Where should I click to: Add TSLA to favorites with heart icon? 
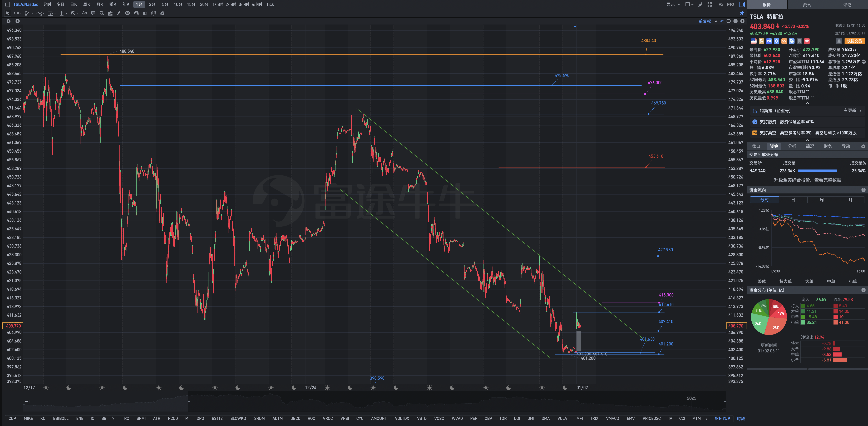click(x=807, y=41)
